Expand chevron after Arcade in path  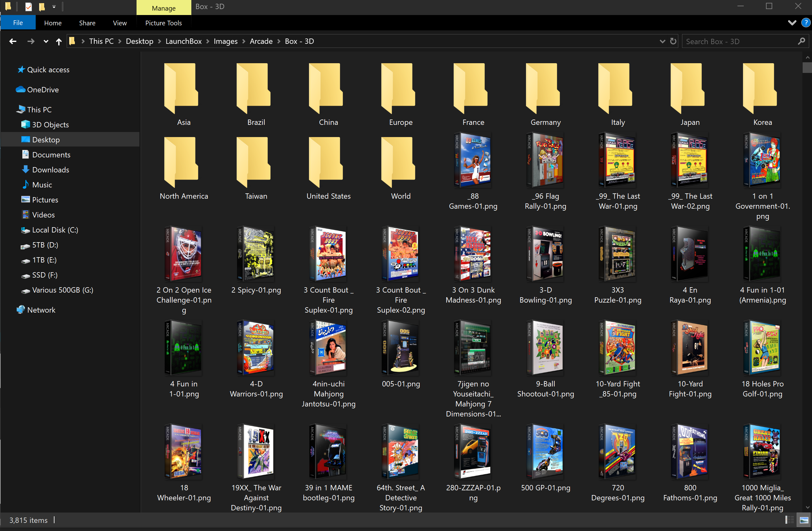tap(278, 41)
